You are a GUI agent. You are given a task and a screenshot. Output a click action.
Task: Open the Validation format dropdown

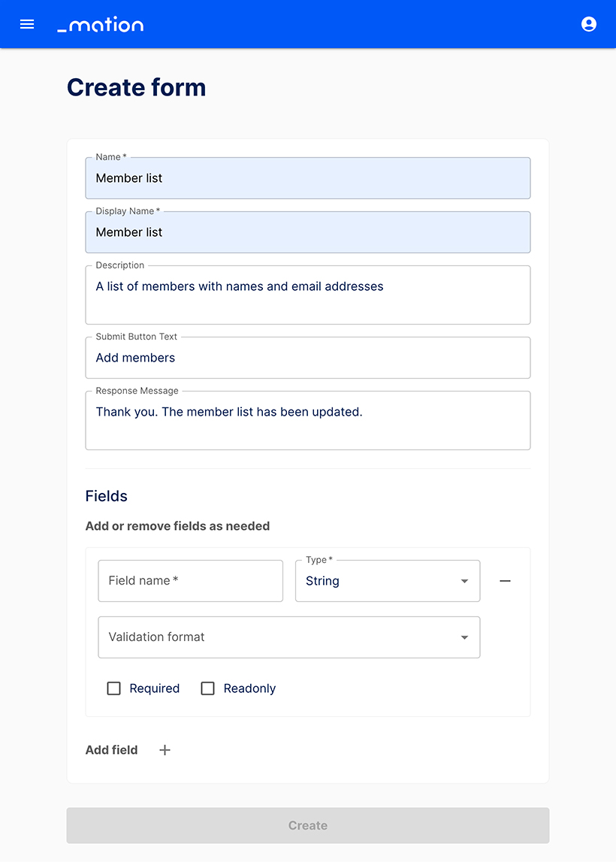pos(289,637)
